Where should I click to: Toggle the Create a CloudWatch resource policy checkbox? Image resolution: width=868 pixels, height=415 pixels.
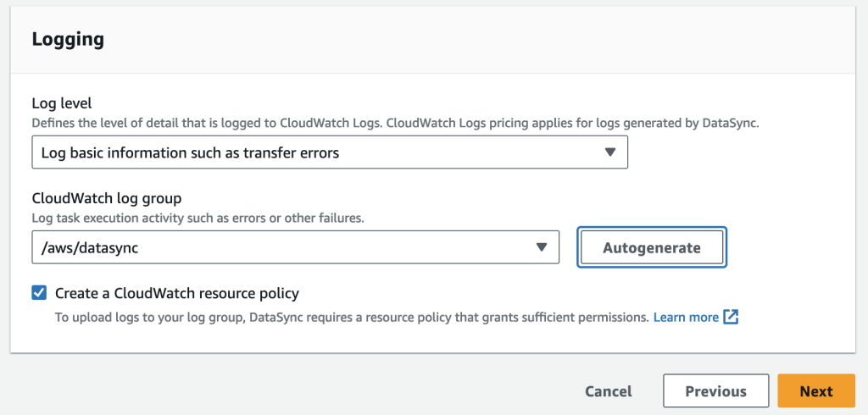point(39,293)
